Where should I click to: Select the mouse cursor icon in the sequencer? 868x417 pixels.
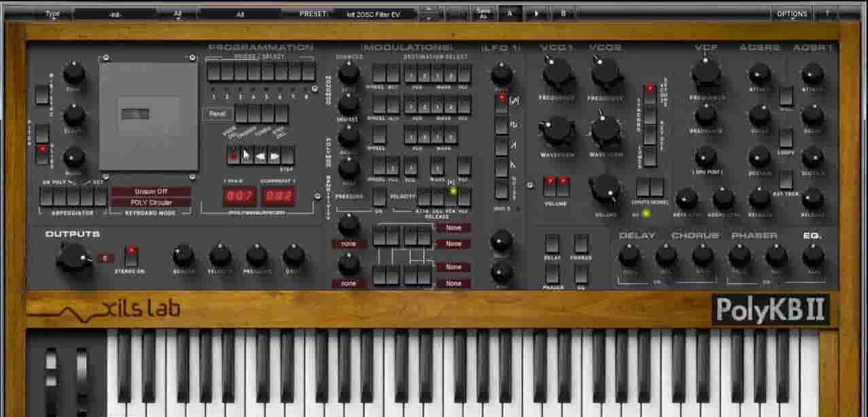(x=247, y=155)
